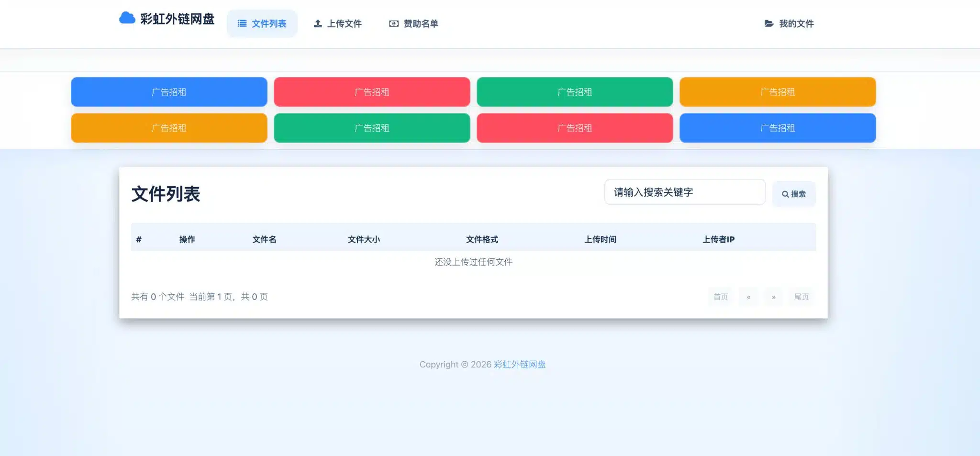Viewport: 980px width, 456px height.
Task: Go to previous page with « button
Action: [748, 297]
